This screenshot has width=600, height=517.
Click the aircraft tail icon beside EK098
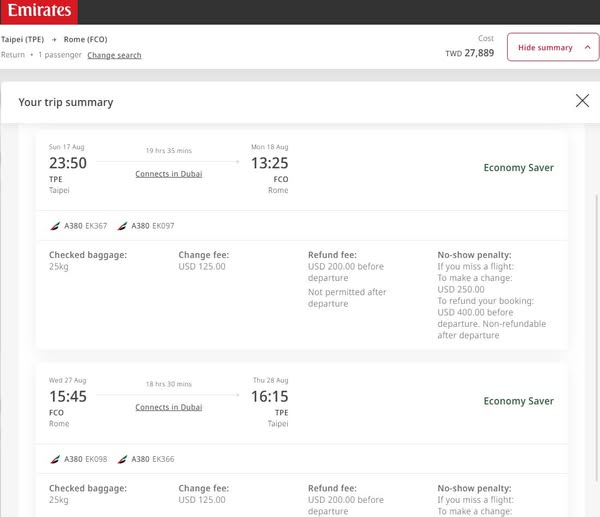(x=55, y=459)
